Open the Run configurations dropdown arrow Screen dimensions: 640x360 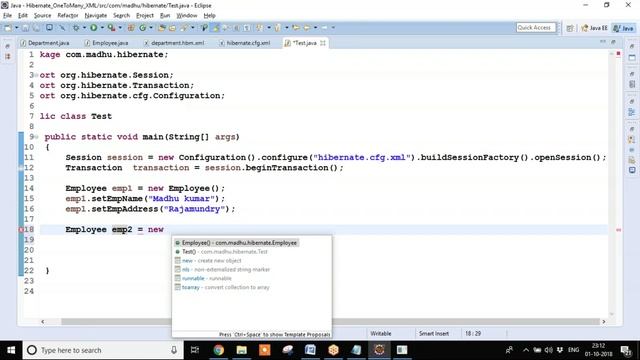(x=102, y=28)
